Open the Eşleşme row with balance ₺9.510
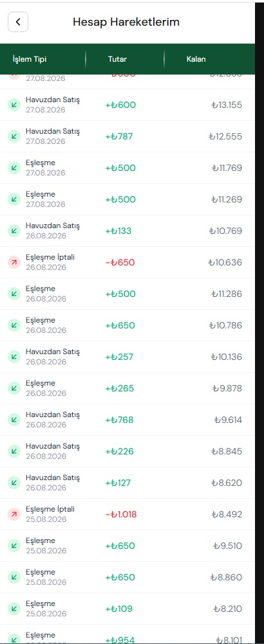 coord(127,546)
